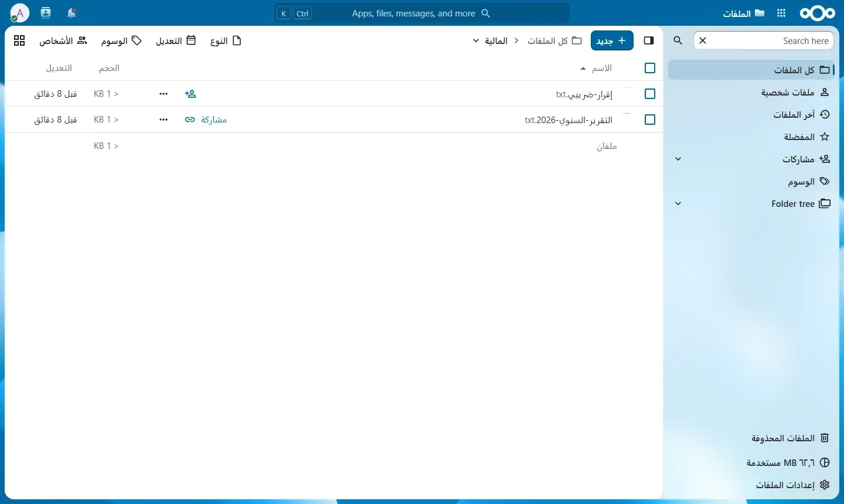Click the storage usage ٦٢٫٦ MB مستخدمة

point(751,462)
